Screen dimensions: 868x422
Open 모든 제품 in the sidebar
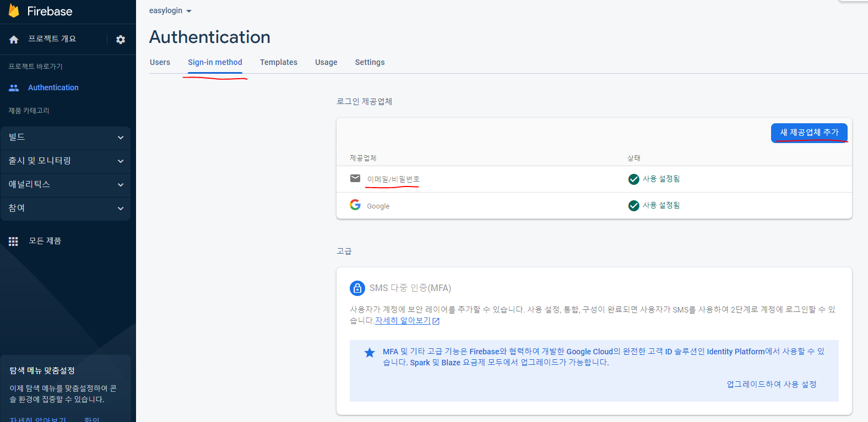(45, 241)
